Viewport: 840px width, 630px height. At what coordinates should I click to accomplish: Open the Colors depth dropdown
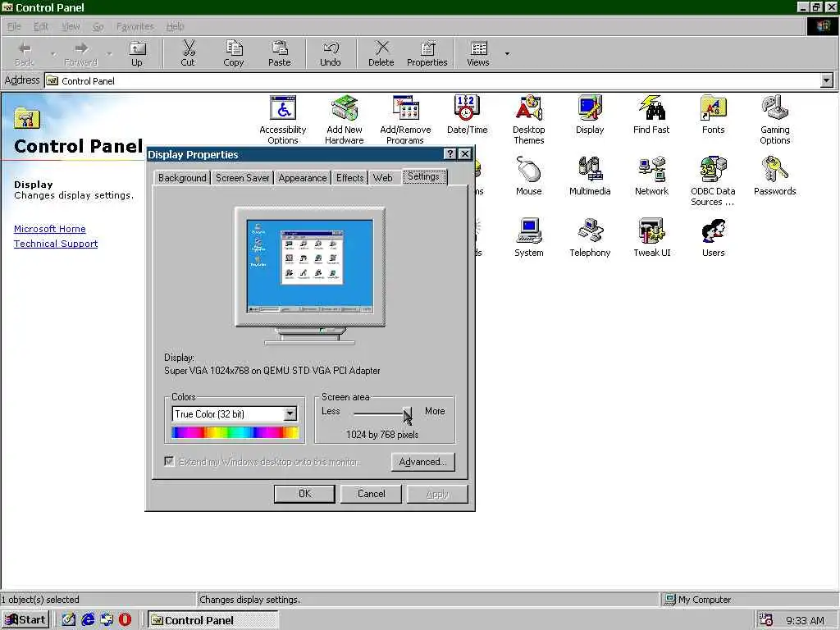pos(290,413)
